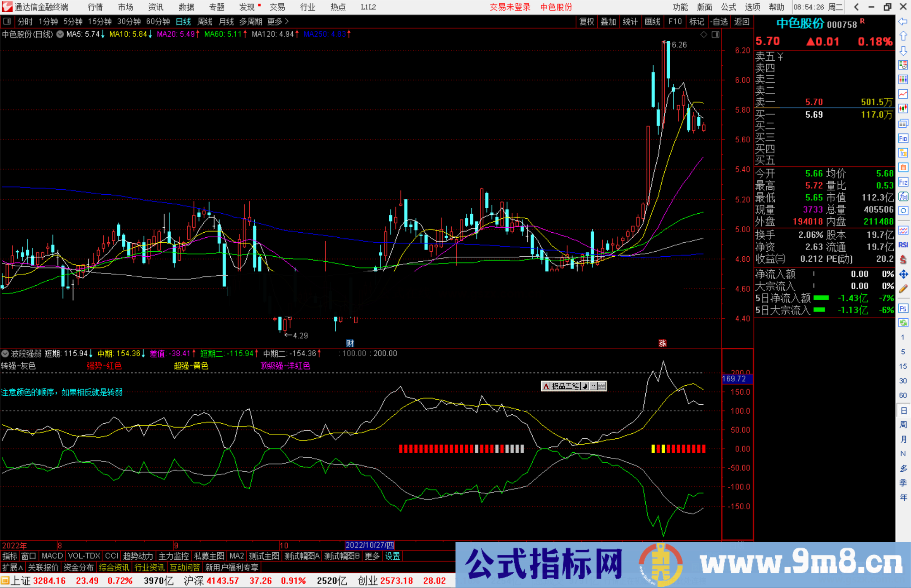The width and height of the screenshot is (911, 588).
Task: Click the circle O sidebar icon
Action: click(x=903, y=211)
